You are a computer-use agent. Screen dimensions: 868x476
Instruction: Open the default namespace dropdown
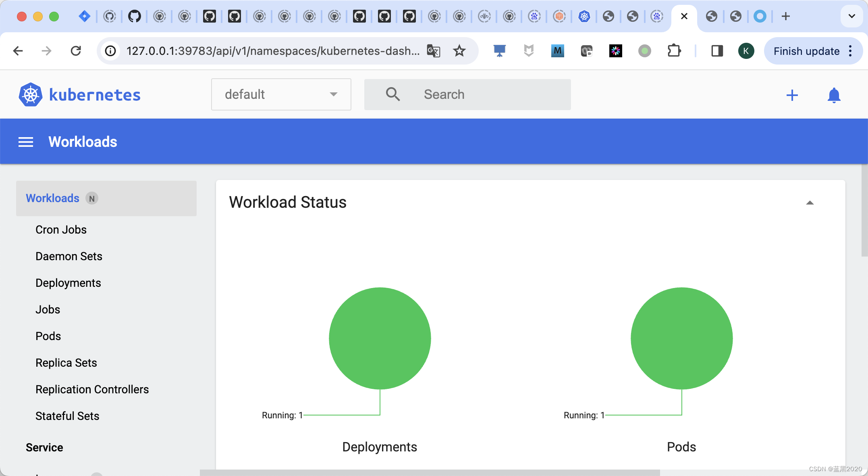(x=281, y=94)
